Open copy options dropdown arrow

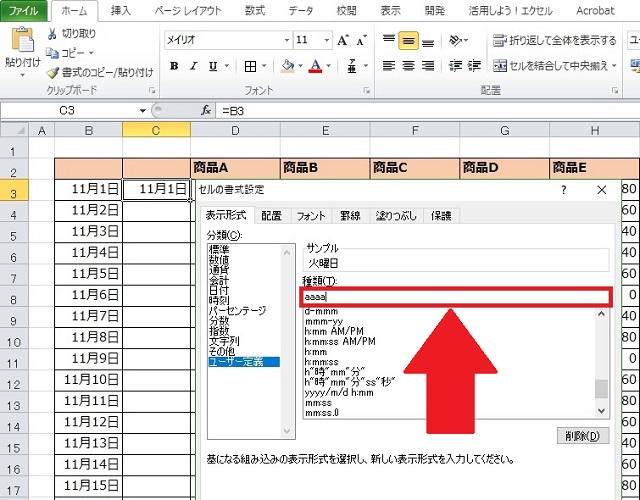point(91,53)
